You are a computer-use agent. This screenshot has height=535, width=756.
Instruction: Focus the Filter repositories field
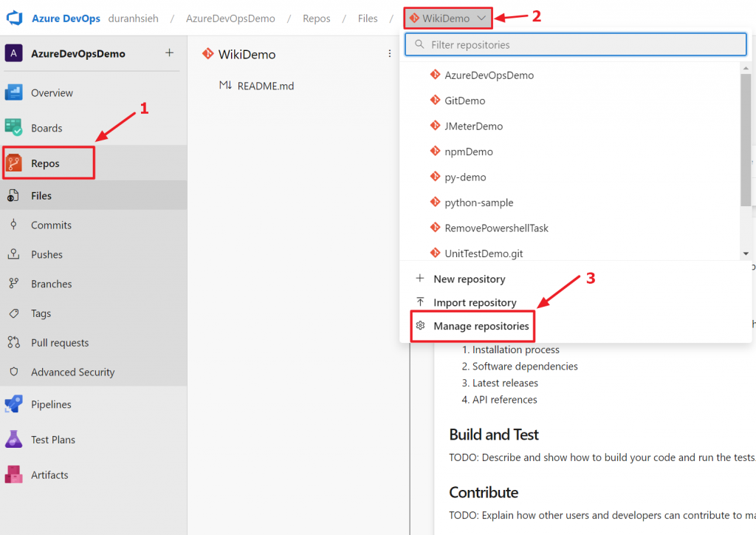tap(576, 44)
